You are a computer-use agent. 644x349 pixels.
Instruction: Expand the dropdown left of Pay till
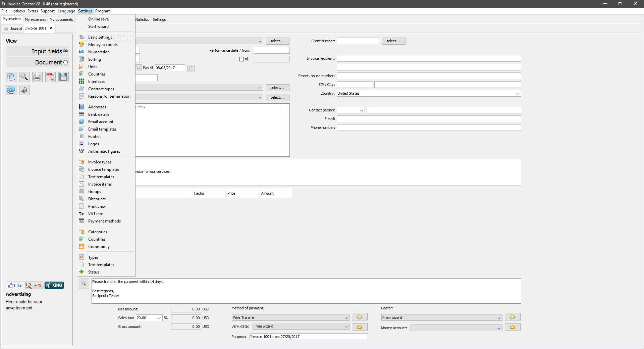[x=138, y=68]
